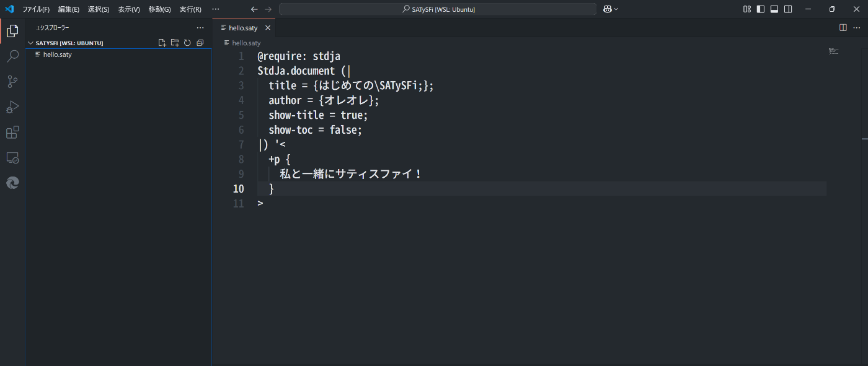The height and width of the screenshot is (366, 868).
Task: Place cursor on 'show-toc = false;' line
Action: click(x=315, y=130)
